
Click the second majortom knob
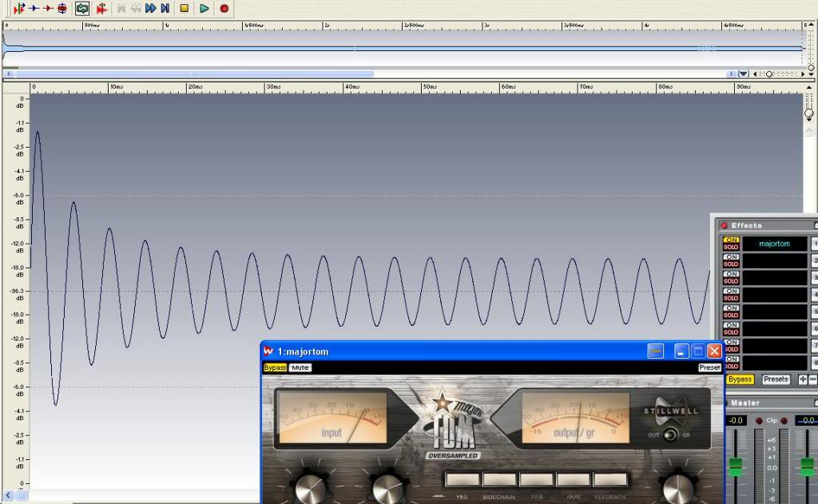387,488
